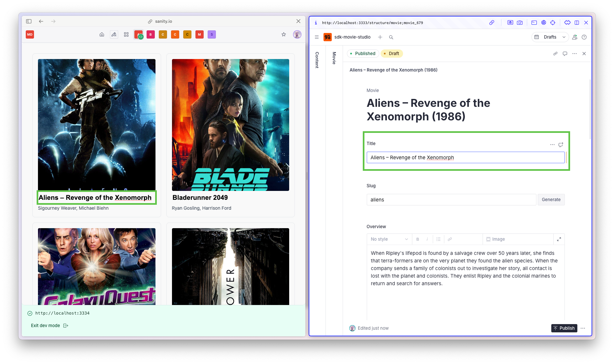
Task: Open the presence users icon
Action: point(574,37)
